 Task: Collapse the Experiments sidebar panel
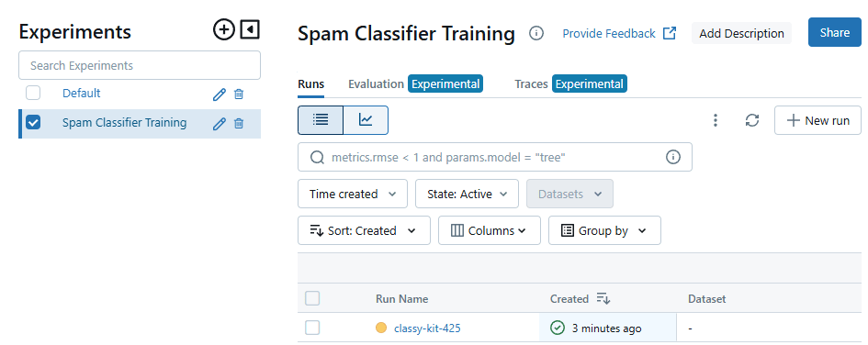[x=250, y=29]
